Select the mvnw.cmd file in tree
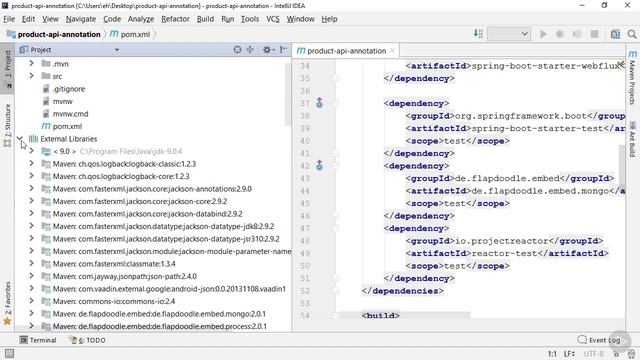Screen dimensions: 640x360 pyautogui.click(x=70, y=113)
